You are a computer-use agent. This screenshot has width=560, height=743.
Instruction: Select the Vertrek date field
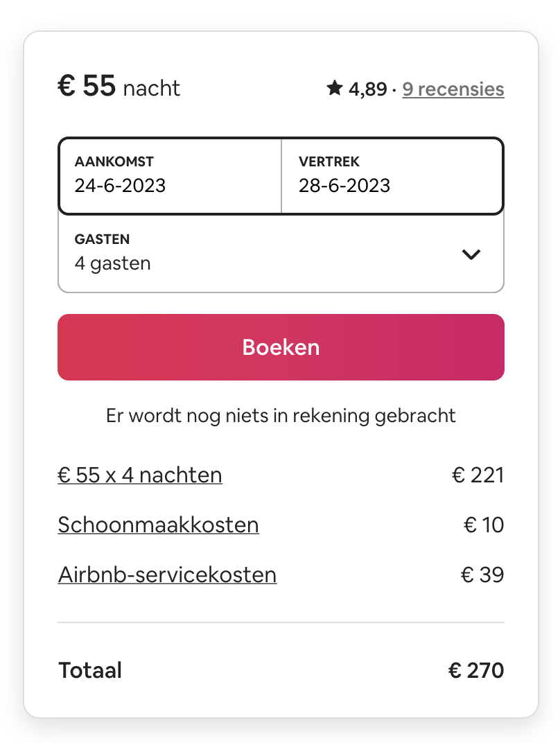(392, 176)
